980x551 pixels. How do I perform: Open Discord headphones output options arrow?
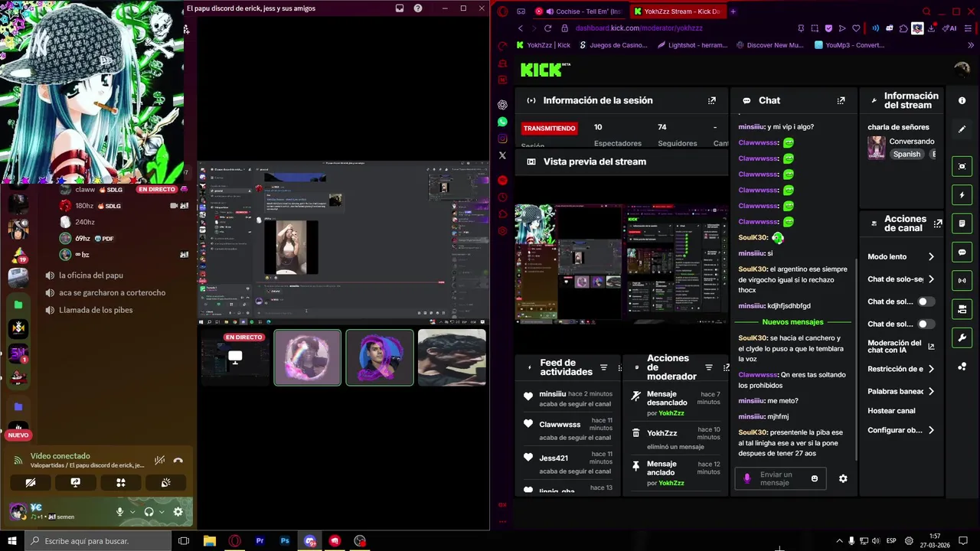coord(162,512)
